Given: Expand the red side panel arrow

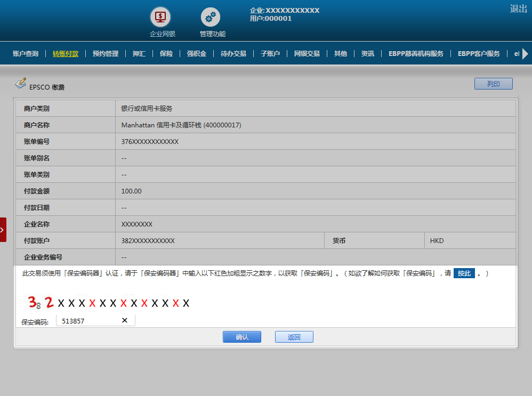Looking at the screenshot, I should (3, 230).
